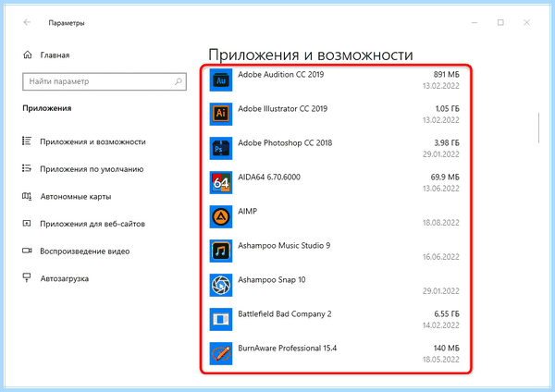Image resolution: width=555 pixels, height=392 pixels.
Task: Click the 18.08.2022 install date
Action: tap(441, 223)
